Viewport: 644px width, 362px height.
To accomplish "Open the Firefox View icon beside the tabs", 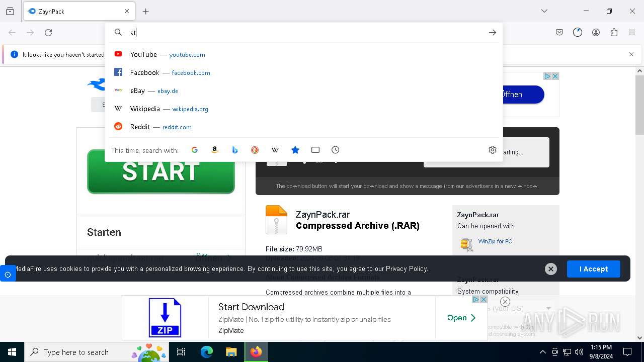I will click(10, 11).
